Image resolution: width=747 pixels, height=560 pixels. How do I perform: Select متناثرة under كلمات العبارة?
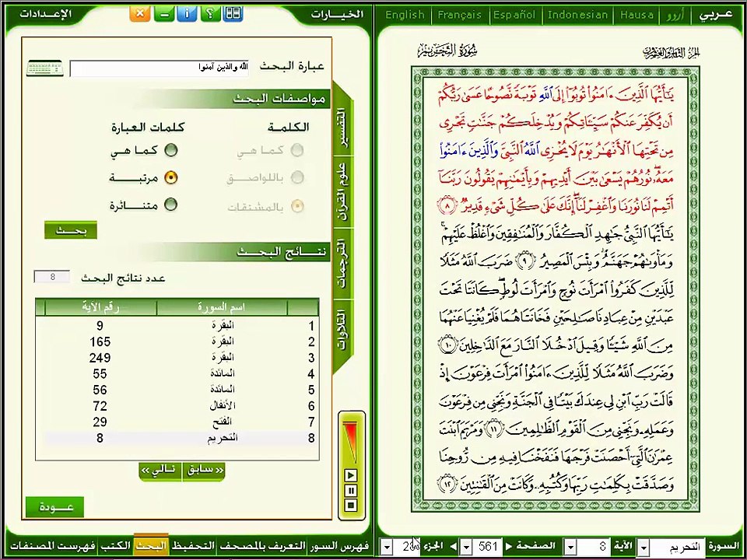pos(170,205)
